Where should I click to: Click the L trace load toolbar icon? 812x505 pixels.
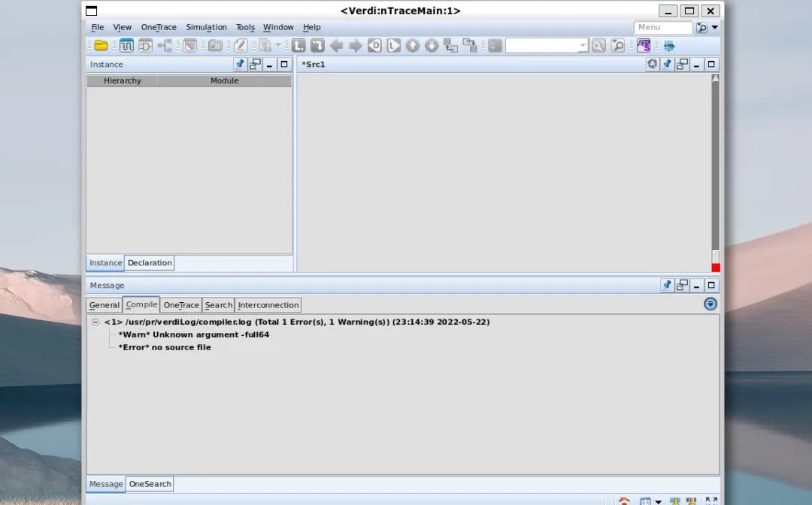(298, 46)
